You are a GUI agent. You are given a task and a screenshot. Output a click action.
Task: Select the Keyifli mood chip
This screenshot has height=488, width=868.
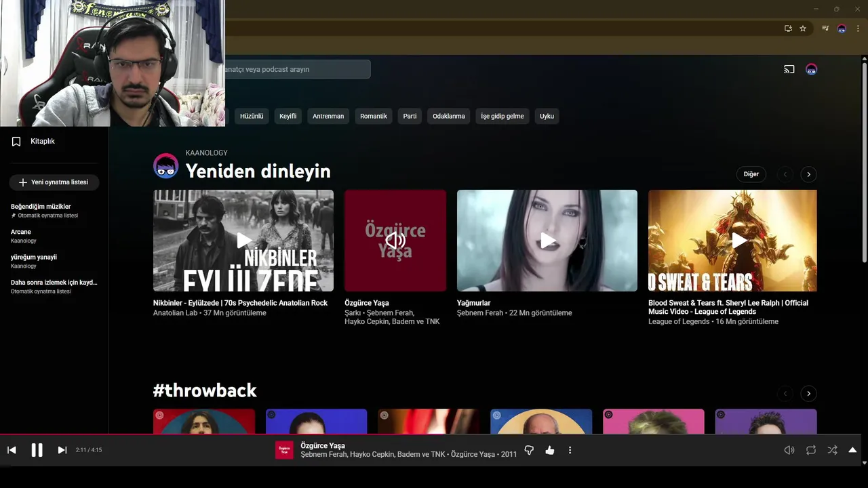(x=288, y=116)
